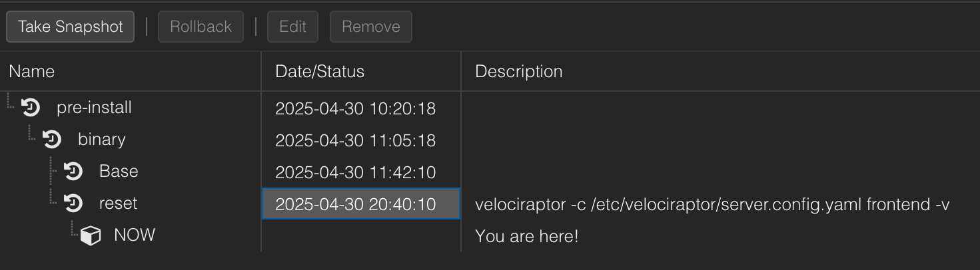Screen dimensions: 980x270
Task: Select the pre-install snapshot row
Action: point(490,108)
